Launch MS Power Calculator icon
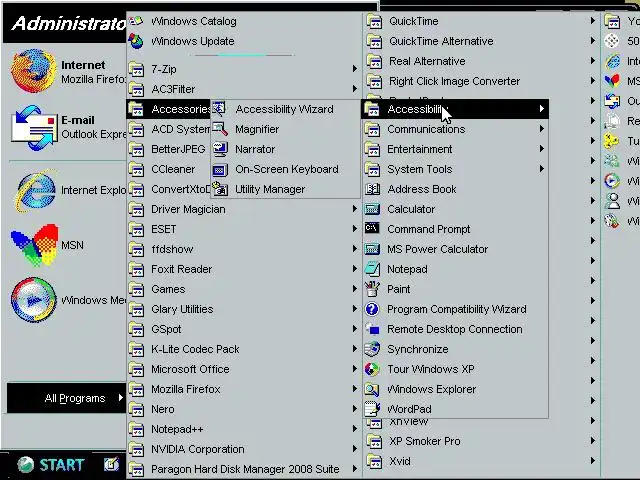The height and width of the screenshot is (480, 640). tap(372, 249)
